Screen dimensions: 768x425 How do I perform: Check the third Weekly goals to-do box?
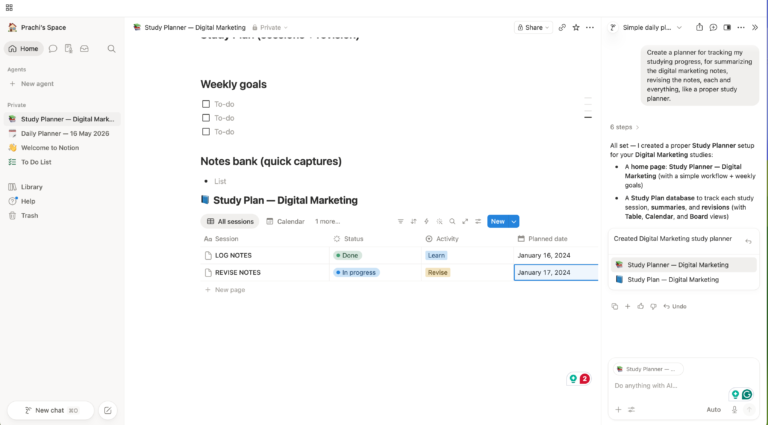[206, 132]
